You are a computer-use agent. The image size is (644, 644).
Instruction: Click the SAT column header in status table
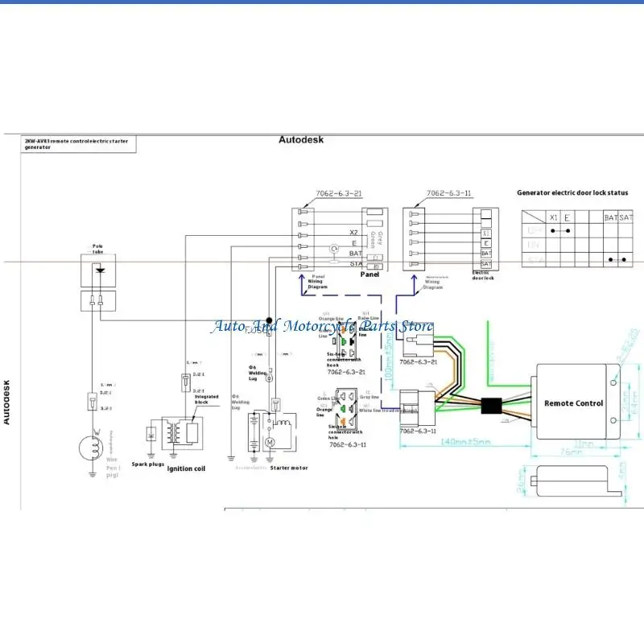(625, 217)
